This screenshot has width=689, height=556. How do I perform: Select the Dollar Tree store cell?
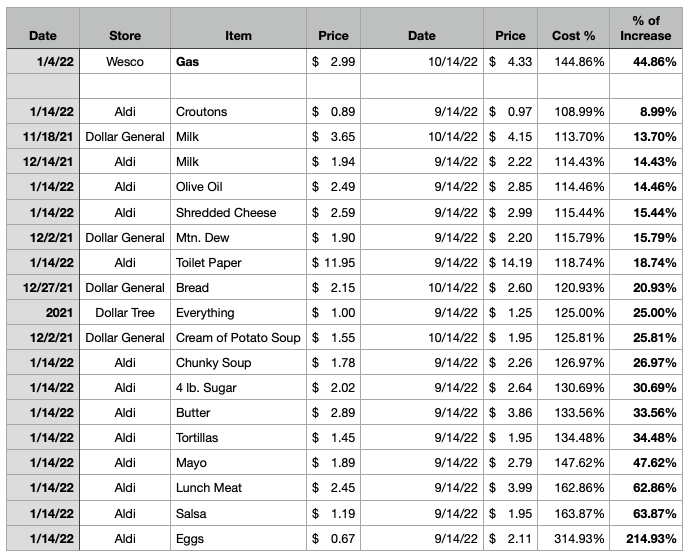tap(125, 313)
